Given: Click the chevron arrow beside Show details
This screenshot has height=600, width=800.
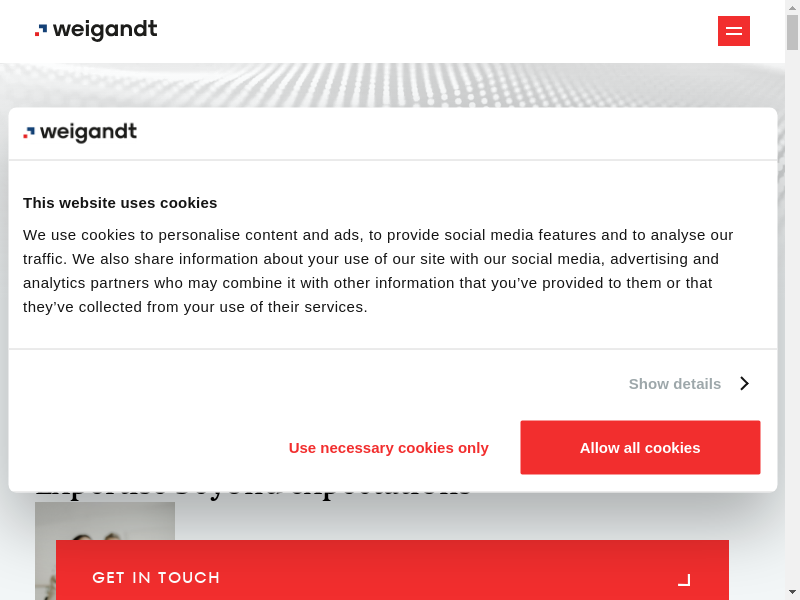Looking at the screenshot, I should click(744, 383).
